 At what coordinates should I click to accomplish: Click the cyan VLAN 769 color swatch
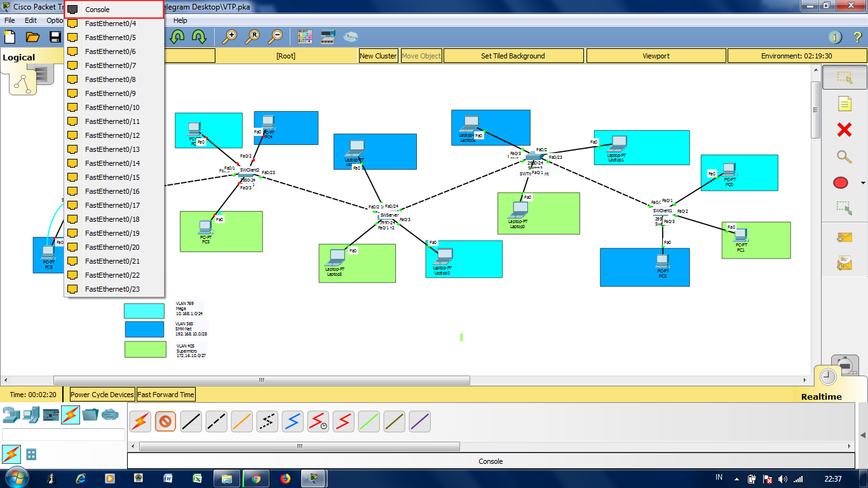(x=146, y=311)
